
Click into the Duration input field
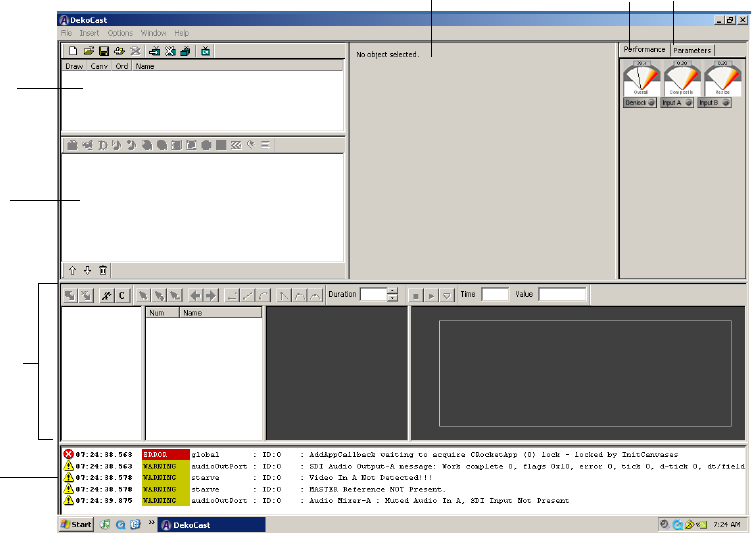click(374, 295)
